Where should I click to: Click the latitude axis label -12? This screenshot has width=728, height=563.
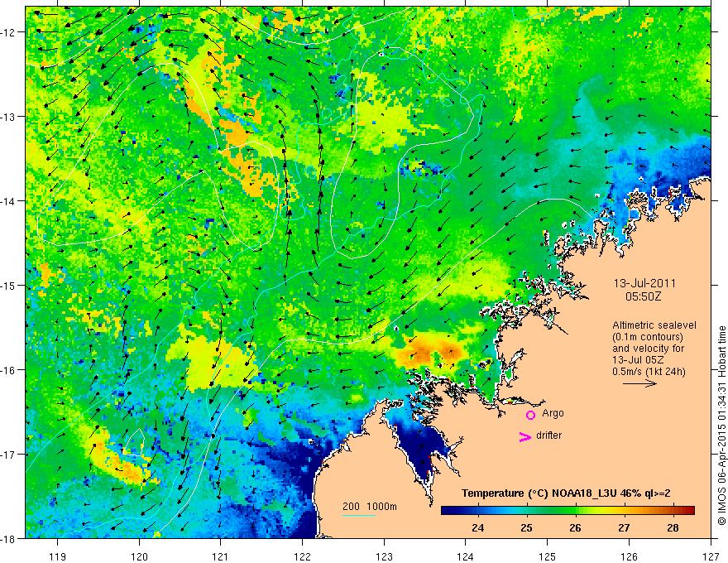(9, 32)
